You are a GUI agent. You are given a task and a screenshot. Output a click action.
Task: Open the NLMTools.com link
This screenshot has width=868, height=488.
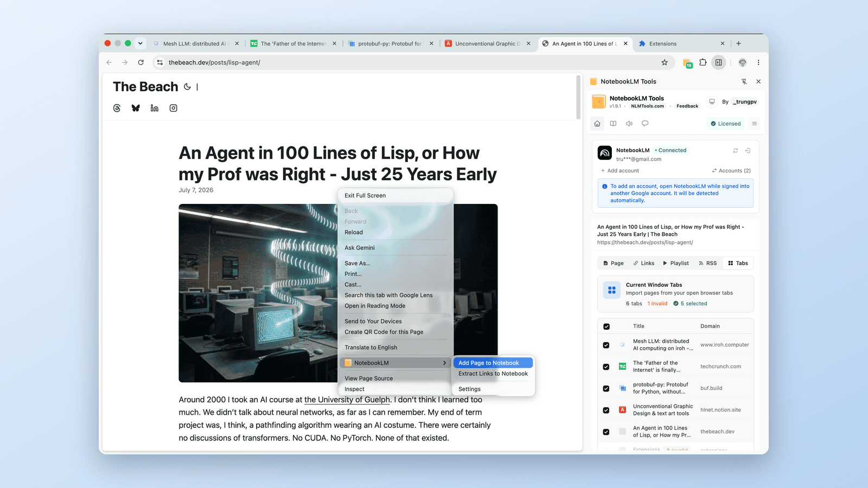click(x=647, y=106)
